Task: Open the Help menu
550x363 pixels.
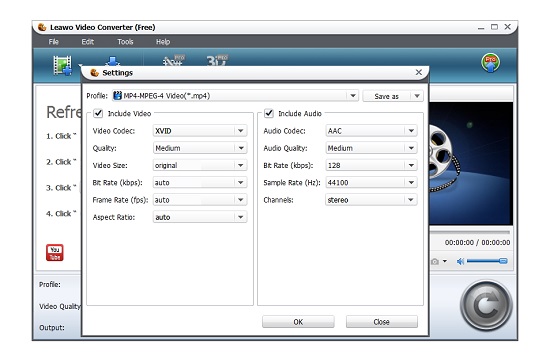Action: [x=163, y=42]
